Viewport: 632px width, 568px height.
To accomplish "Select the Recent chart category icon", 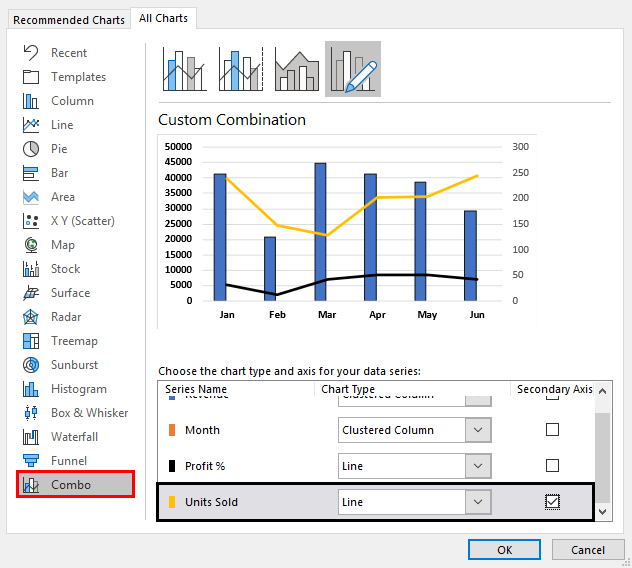I will (31, 52).
